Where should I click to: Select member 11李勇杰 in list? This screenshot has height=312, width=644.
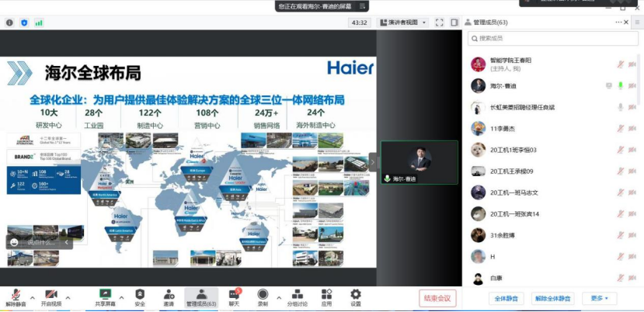pos(553,129)
